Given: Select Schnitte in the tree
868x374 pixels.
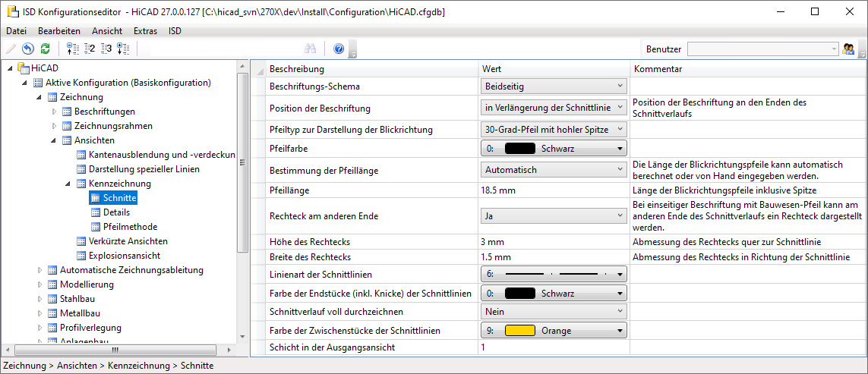Looking at the screenshot, I should tap(120, 198).
